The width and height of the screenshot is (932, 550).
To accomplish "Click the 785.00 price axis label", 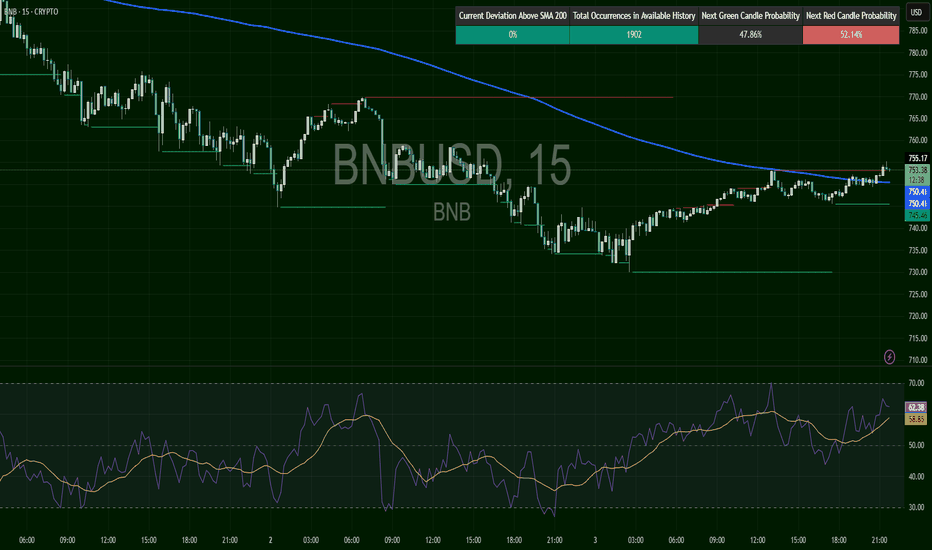I will click(x=917, y=31).
